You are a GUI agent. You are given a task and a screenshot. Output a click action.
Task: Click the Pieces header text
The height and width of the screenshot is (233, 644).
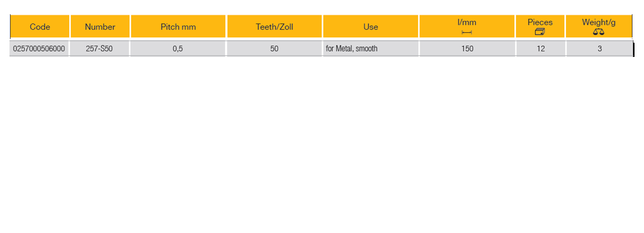point(540,22)
